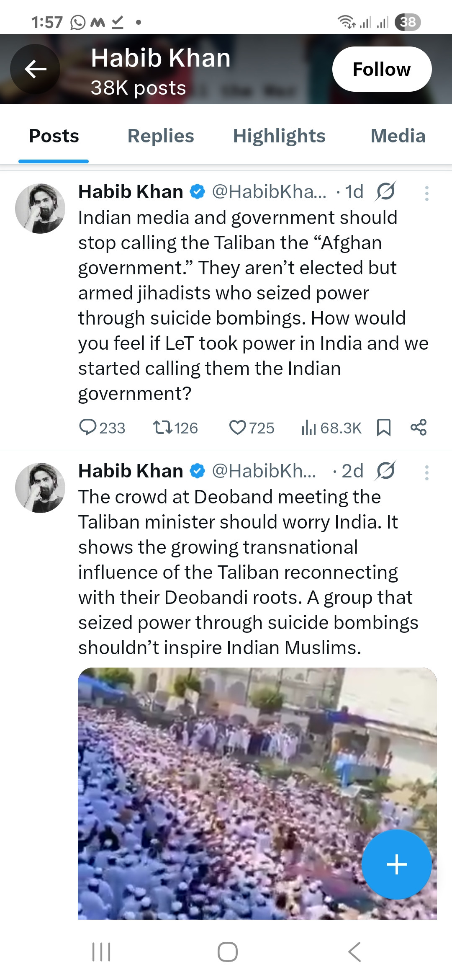The image size is (452, 980).
Task: Open the @HabibKh... handle on 2d post
Action: (x=264, y=471)
